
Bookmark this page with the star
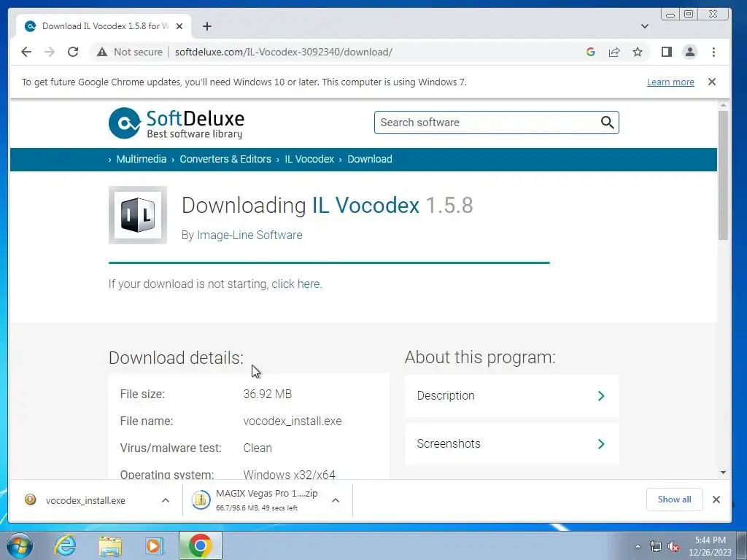638,52
